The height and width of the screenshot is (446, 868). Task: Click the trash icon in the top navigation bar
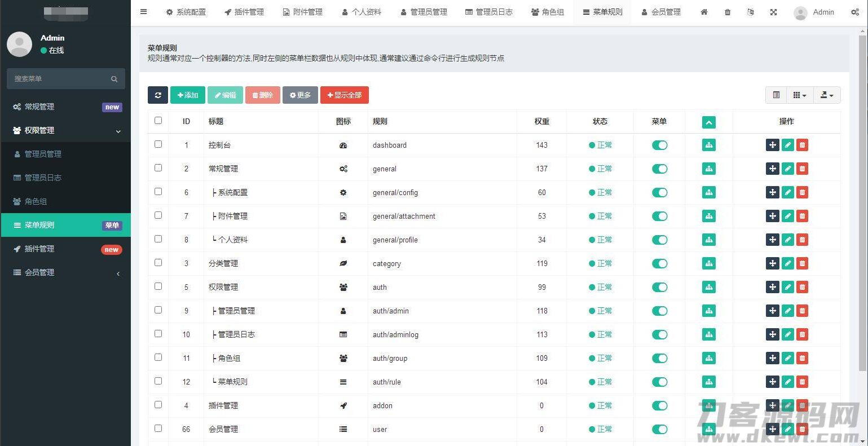[x=728, y=12]
